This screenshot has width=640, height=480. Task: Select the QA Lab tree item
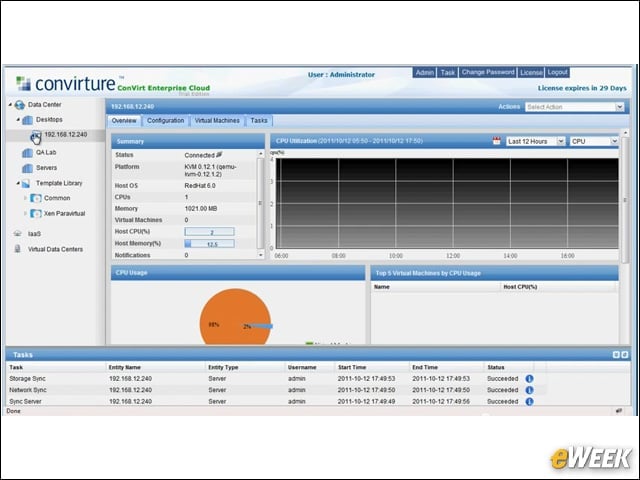pos(46,152)
